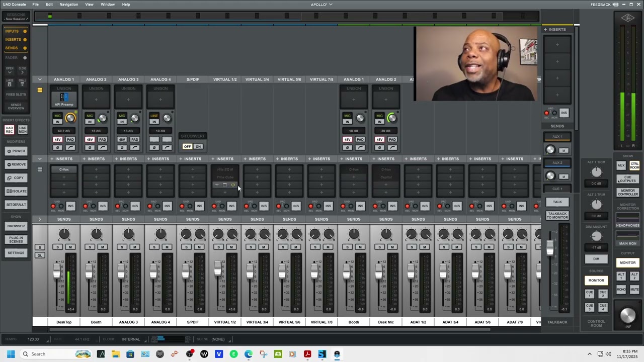
Task: Add a Unison plug-in on Analog 2
Action: [96, 99]
